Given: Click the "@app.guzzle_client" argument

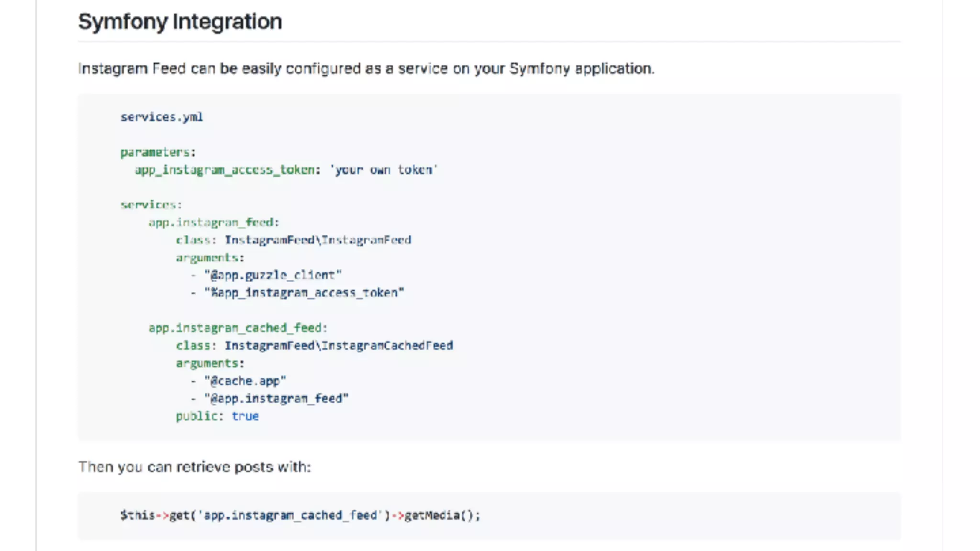Looking at the screenshot, I should coord(273,275).
